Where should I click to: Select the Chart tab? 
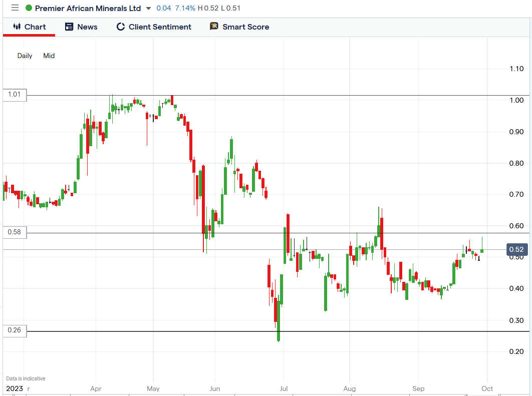pyautogui.click(x=29, y=27)
